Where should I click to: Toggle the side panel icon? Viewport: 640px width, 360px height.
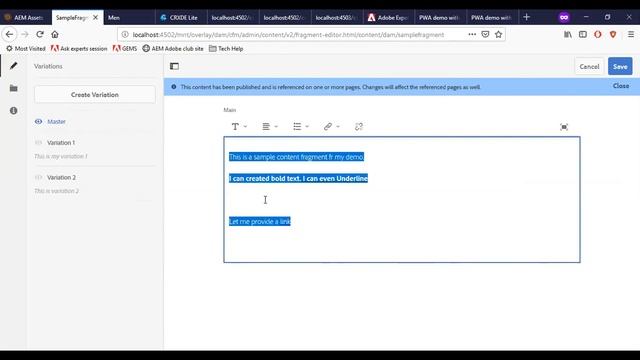coord(174,66)
